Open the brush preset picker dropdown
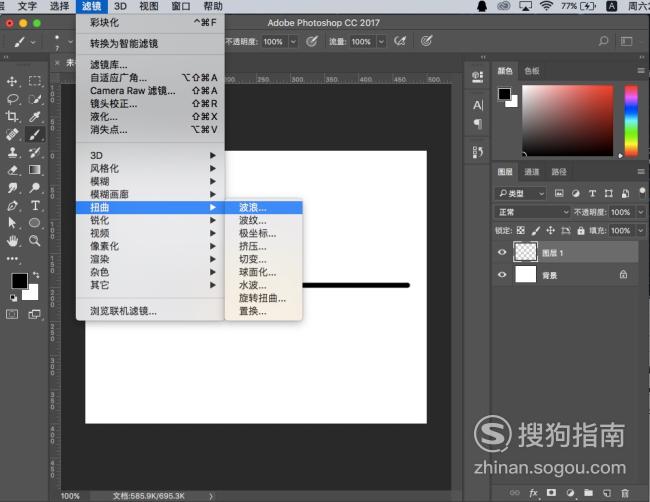This screenshot has width=650, height=502. click(x=70, y=41)
